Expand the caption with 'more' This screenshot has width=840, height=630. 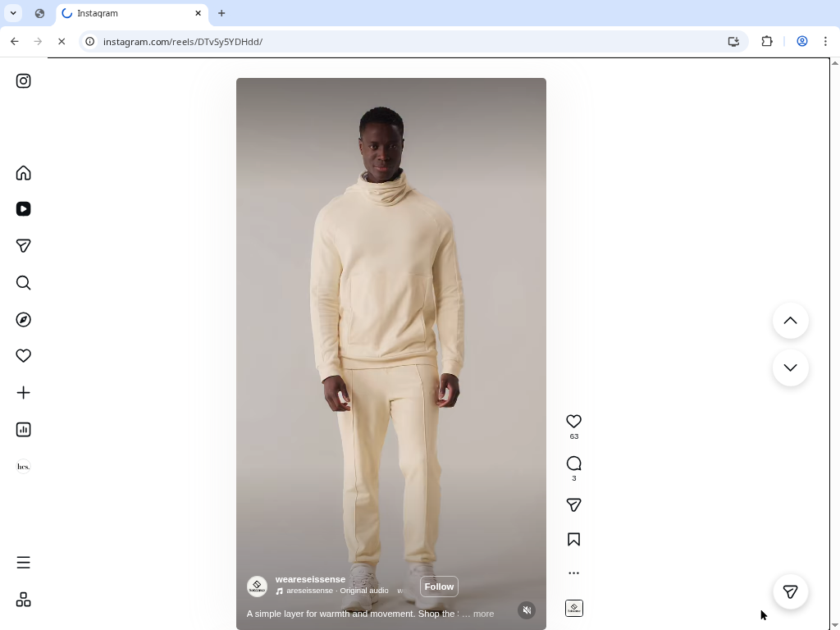coord(483,614)
